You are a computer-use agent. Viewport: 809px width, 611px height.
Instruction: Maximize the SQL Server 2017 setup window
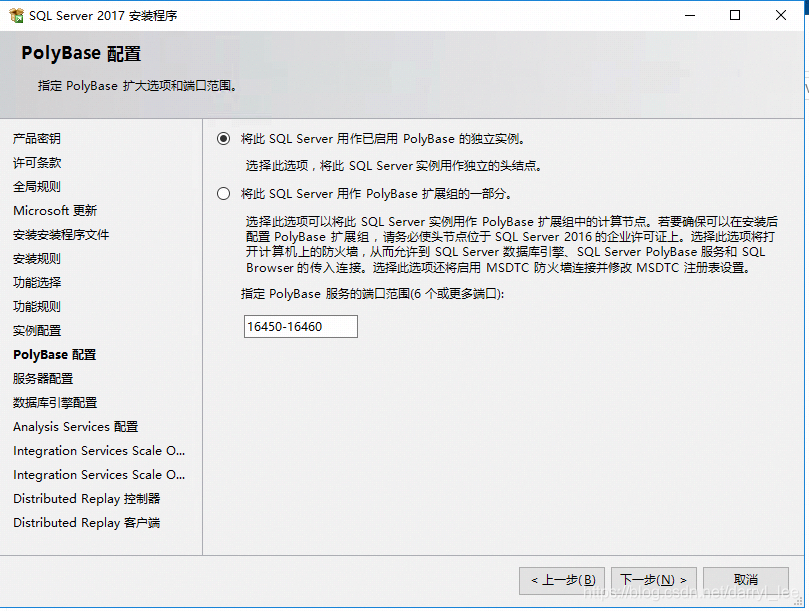click(735, 15)
